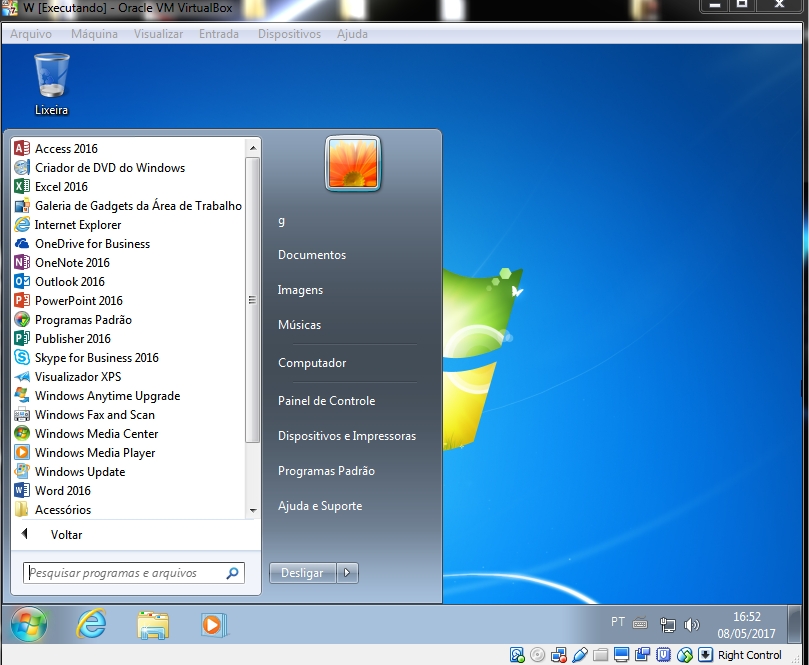Click Voltar to return to main Start menu
Image resolution: width=809 pixels, height=665 pixels.
[x=67, y=534]
